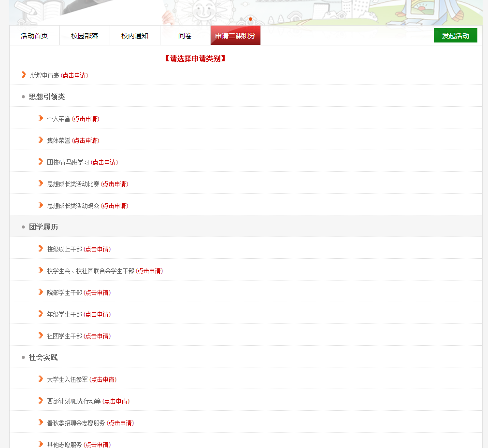Click 点击申请 next to 社团学生干部
Screen dimensions: 488x448
[97, 336]
